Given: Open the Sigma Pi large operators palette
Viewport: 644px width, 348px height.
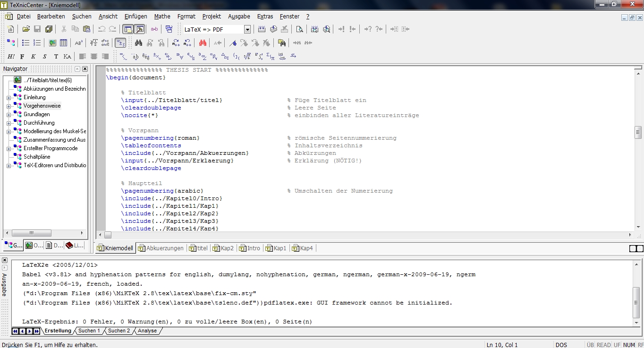Looking at the screenshot, I should tap(271, 57).
